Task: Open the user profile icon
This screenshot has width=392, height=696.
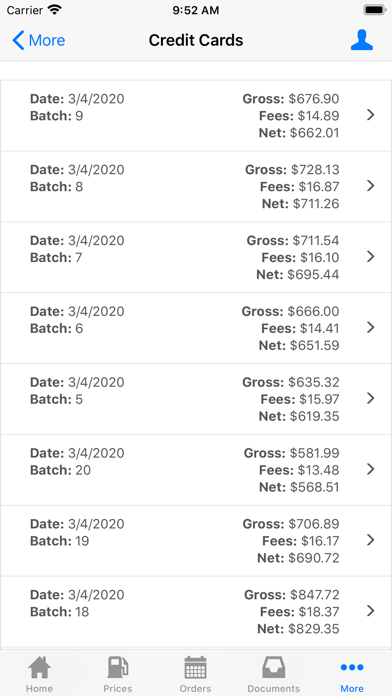Action: pyautogui.click(x=361, y=40)
